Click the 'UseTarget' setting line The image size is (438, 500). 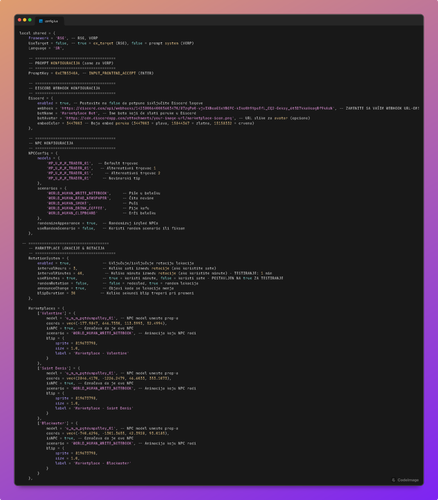111,43
